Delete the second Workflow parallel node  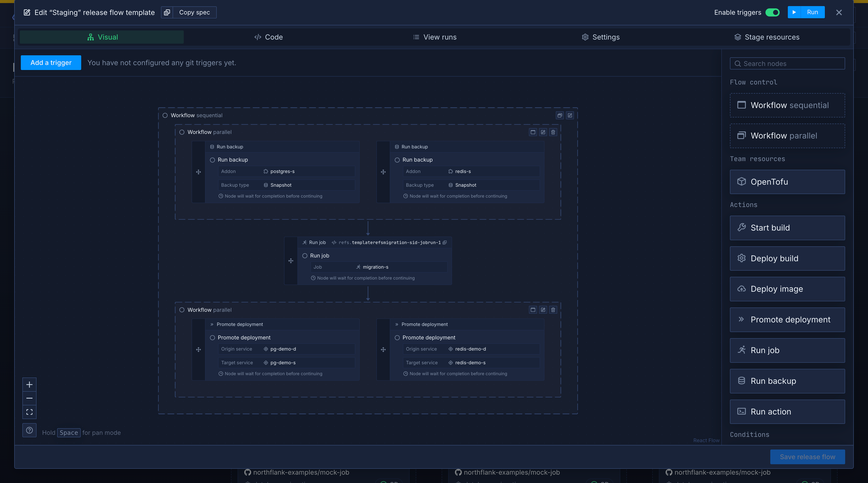coord(553,310)
